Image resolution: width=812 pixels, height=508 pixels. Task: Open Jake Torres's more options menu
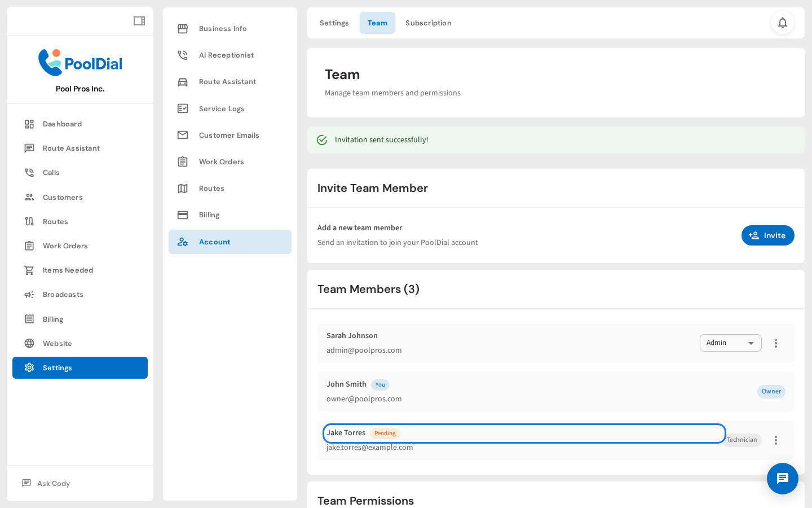[x=775, y=440]
